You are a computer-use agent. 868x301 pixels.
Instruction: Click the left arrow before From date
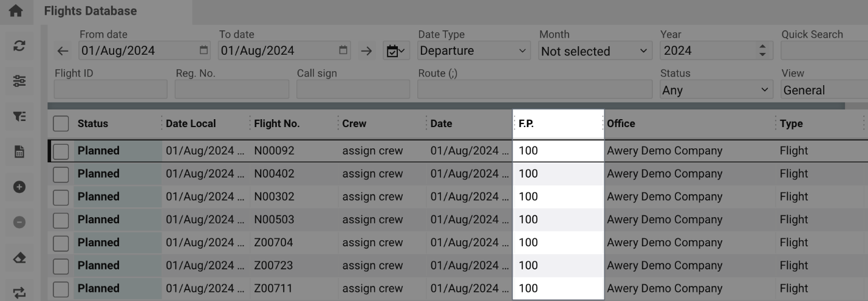pyautogui.click(x=64, y=52)
